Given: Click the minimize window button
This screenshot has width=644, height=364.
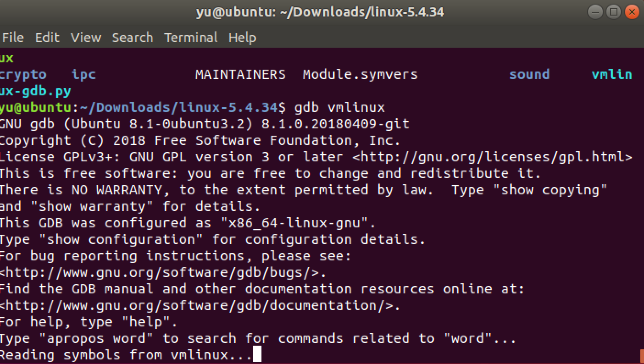Looking at the screenshot, I should tap(594, 11).
